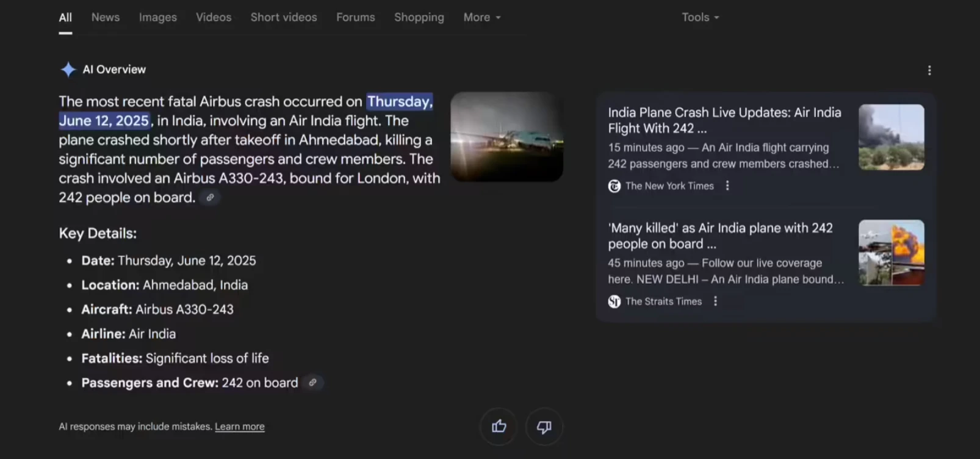
Task: Switch to the Images tab
Action: click(x=158, y=17)
